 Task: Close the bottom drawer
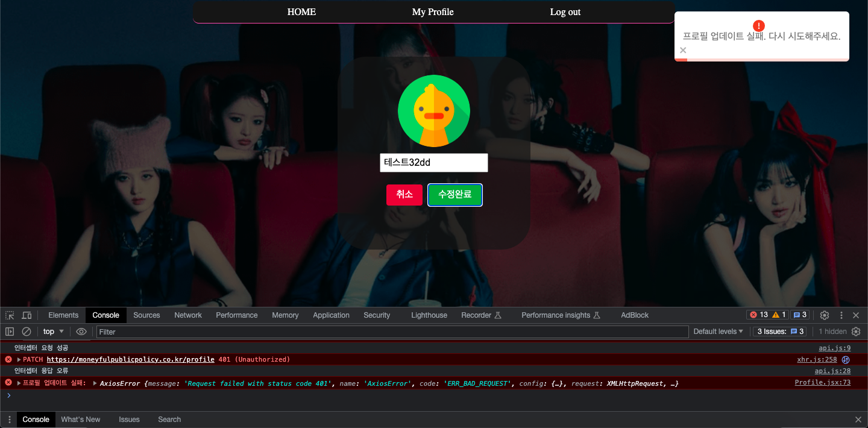point(858,420)
